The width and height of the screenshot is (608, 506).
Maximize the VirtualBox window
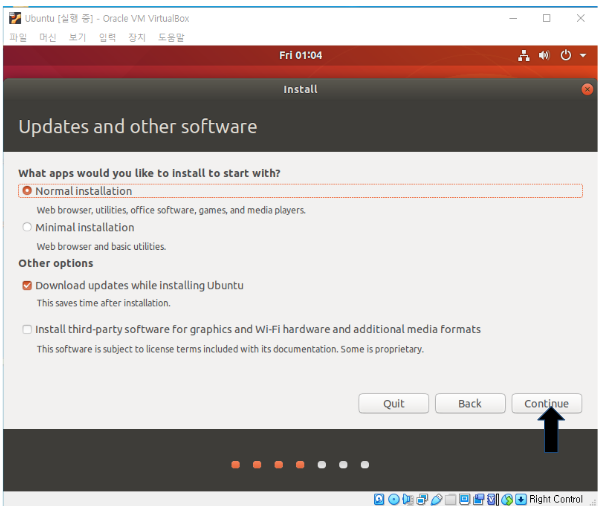[546, 18]
